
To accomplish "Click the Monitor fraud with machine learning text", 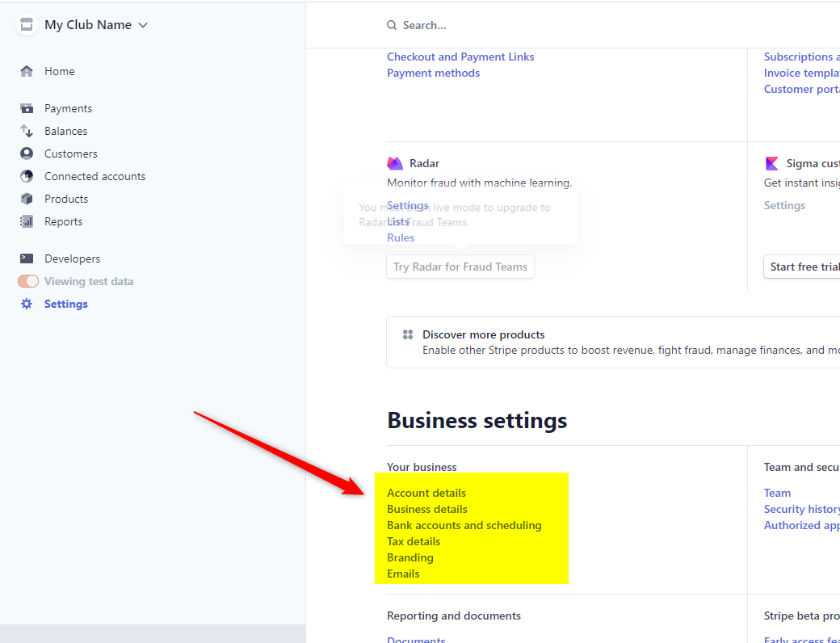I will (x=480, y=183).
